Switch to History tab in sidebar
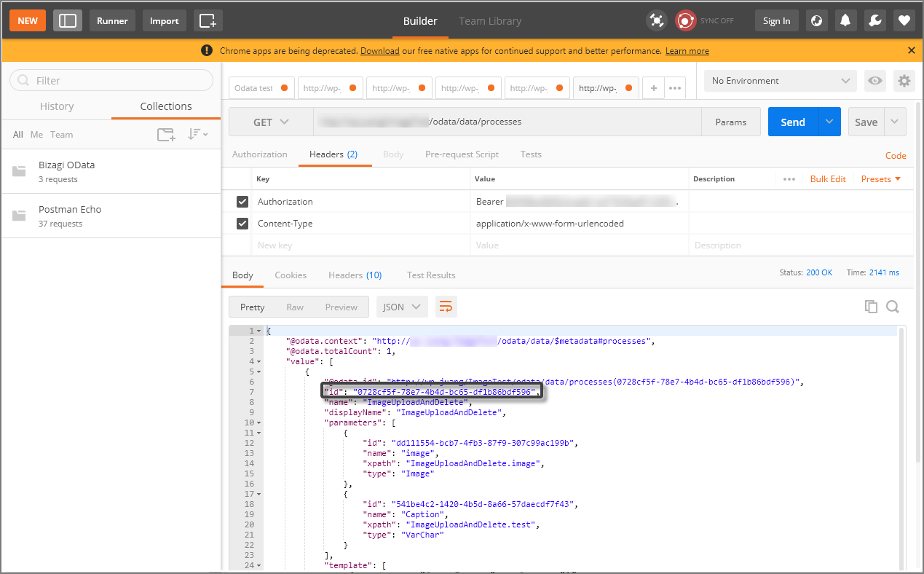 (57, 106)
